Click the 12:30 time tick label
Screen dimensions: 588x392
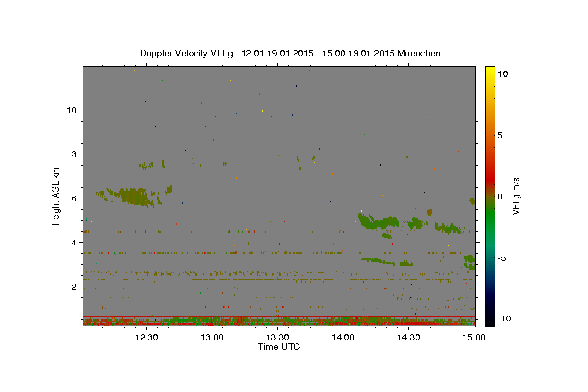147,337
